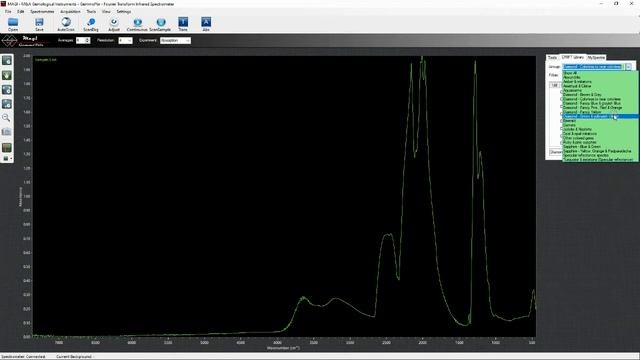Click the green grid icon in left toolbar

click(7, 147)
